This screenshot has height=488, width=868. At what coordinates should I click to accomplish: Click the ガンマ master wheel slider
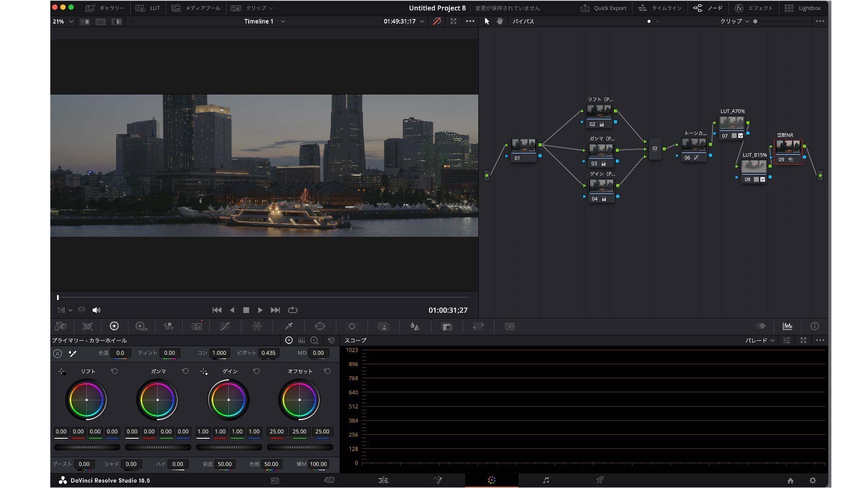(158, 447)
